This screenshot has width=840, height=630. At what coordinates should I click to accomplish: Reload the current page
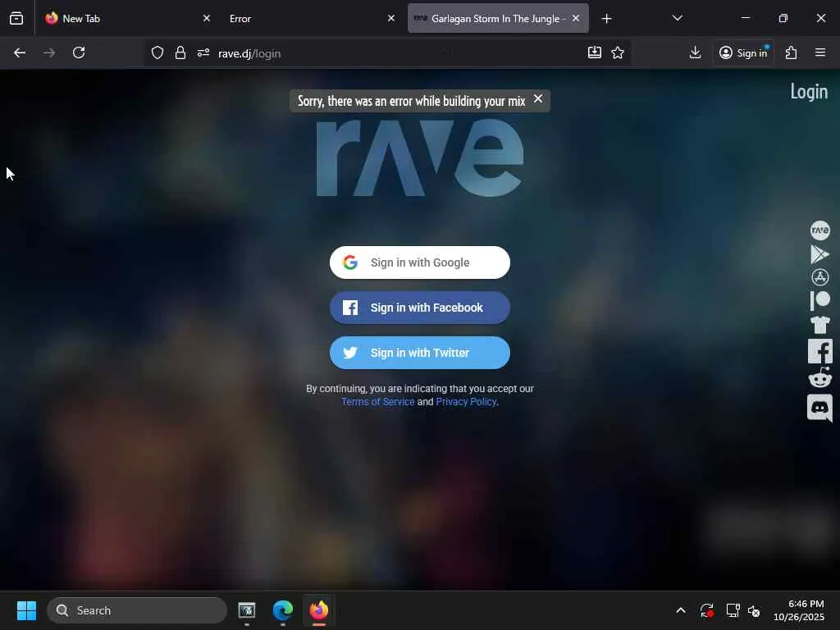(x=79, y=52)
